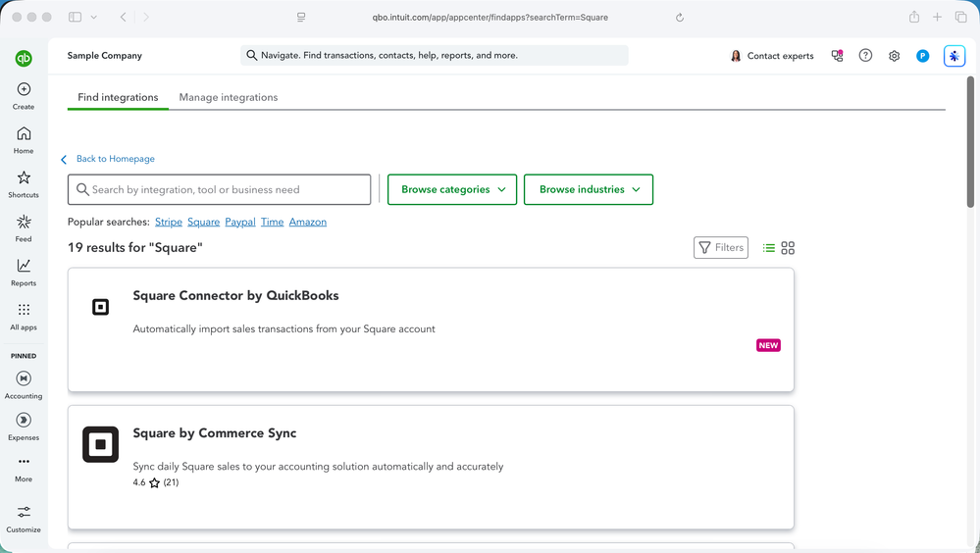Viewport: 980px width, 553px height.
Task: Click 'Sync daily Square sales' description text
Action: (318, 466)
